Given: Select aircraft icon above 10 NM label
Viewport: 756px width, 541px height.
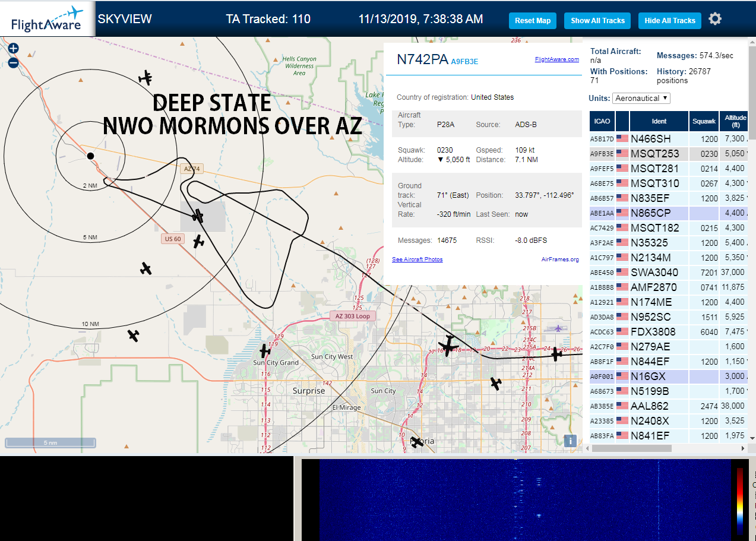Looking at the screenshot, I should (146, 268).
